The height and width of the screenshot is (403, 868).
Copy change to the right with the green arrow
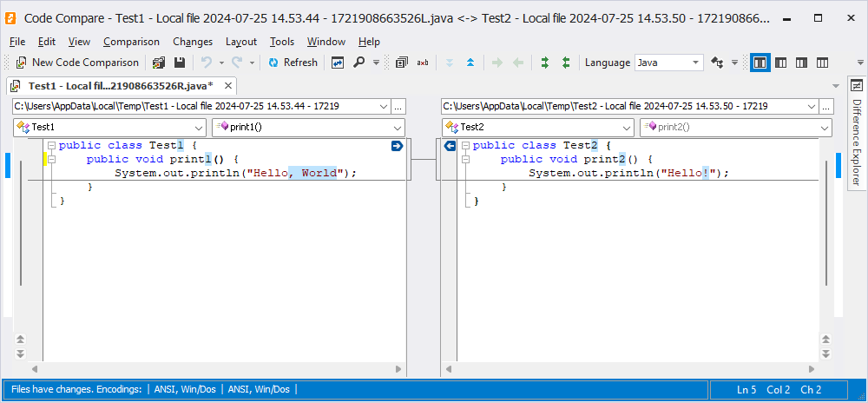pos(497,63)
